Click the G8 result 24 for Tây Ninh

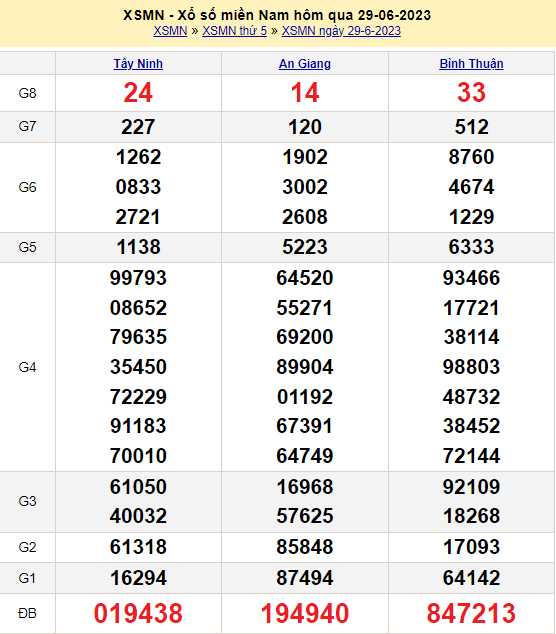coord(138,93)
